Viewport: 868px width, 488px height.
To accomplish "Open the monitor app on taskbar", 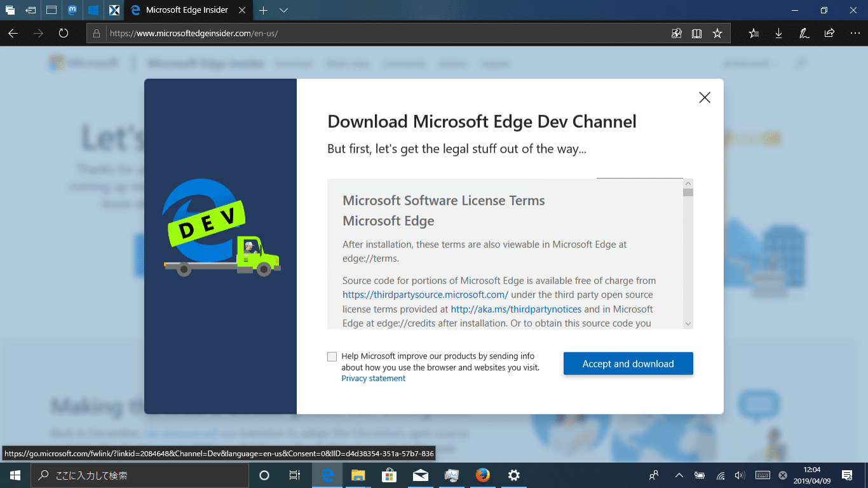I will point(452,475).
